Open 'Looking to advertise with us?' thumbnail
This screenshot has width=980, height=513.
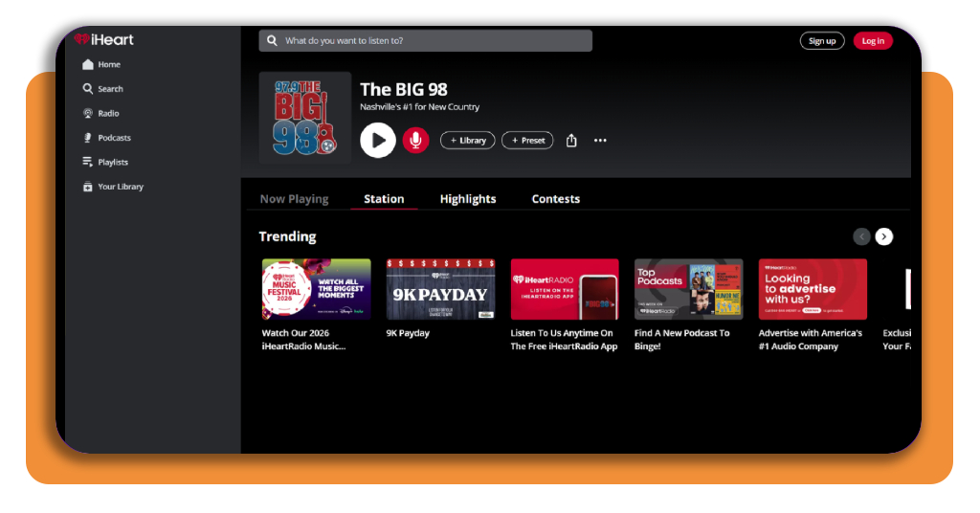(813, 289)
